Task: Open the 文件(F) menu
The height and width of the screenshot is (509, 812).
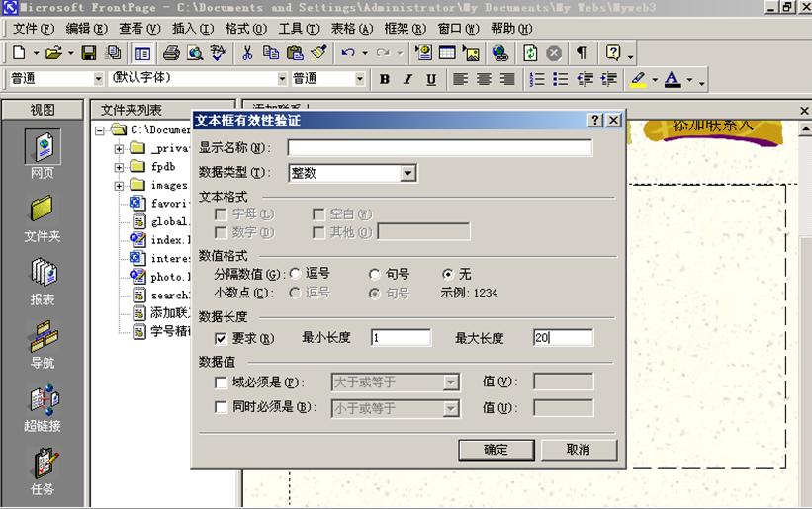Action: [x=34, y=29]
